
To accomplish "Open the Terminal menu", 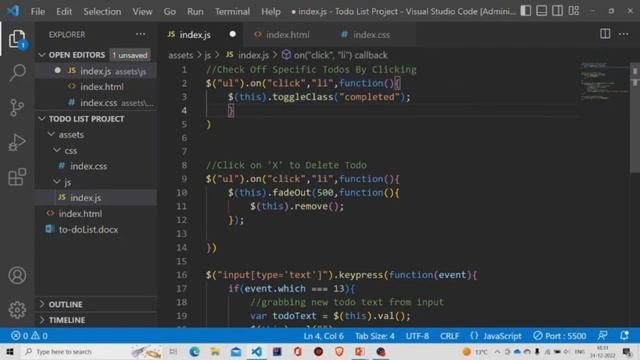I will coord(232,11).
